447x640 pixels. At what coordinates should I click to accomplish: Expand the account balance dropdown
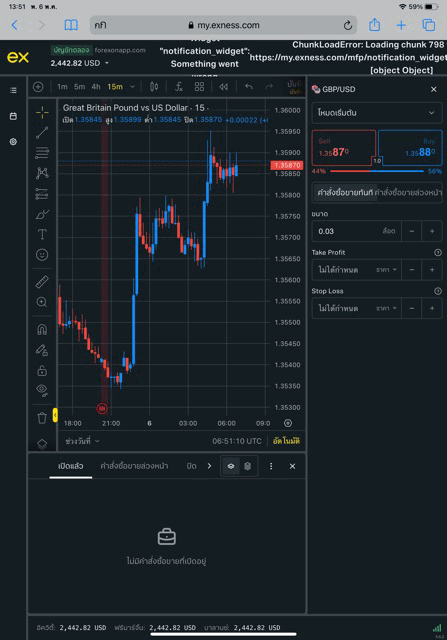coord(107,63)
